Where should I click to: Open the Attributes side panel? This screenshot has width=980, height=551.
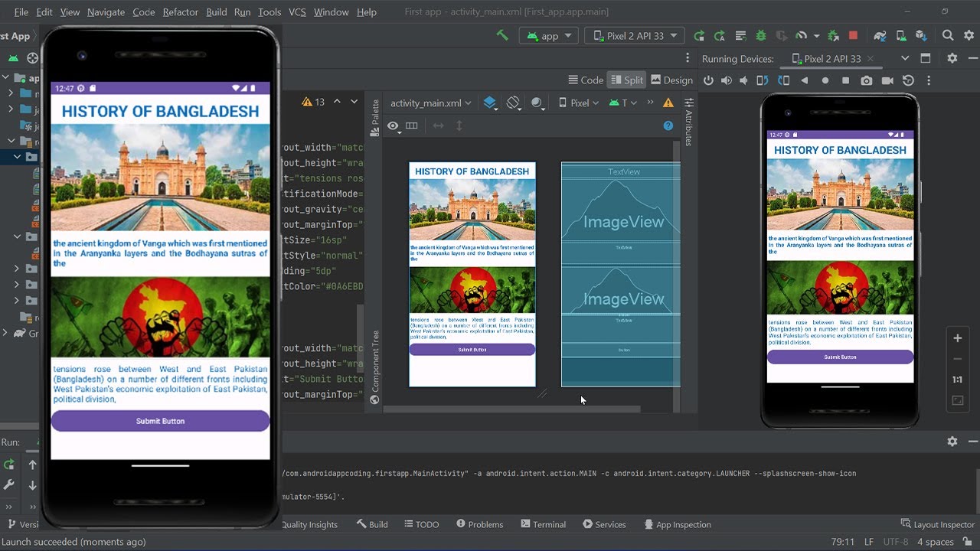point(688,122)
